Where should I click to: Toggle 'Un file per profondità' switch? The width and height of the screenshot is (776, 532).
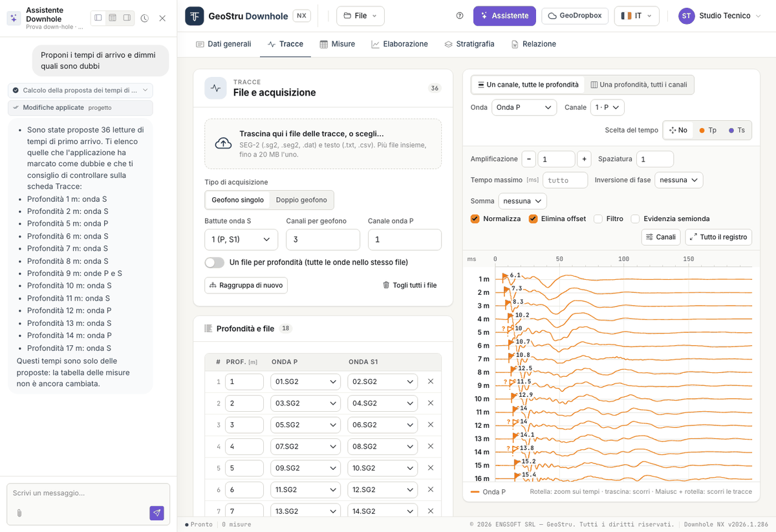click(214, 262)
